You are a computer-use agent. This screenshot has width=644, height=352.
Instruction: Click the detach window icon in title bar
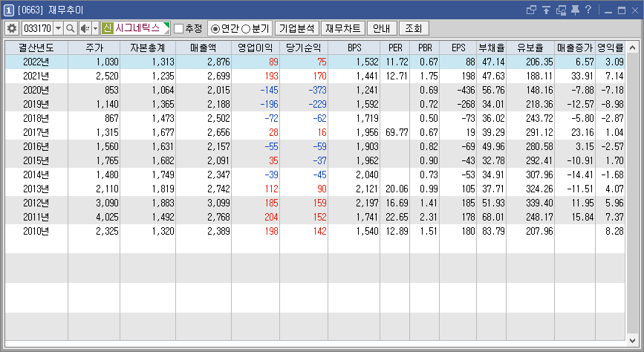click(x=561, y=10)
